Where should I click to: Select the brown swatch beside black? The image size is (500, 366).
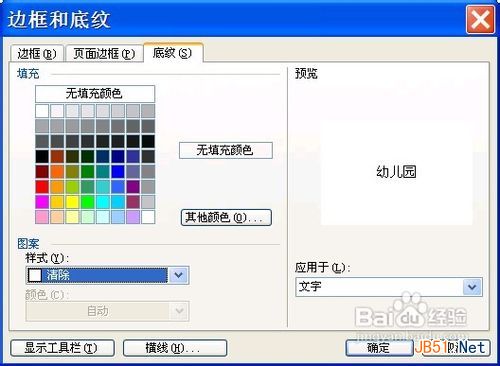pos(57,156)
